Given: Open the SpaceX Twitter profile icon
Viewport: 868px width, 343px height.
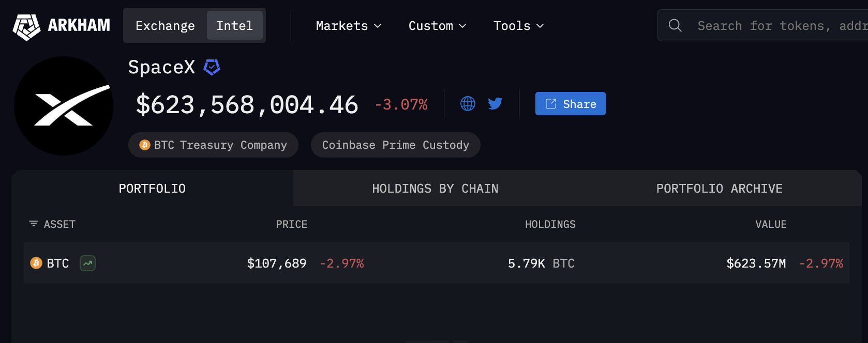Looking at the screenshot, I should point(495,104).
